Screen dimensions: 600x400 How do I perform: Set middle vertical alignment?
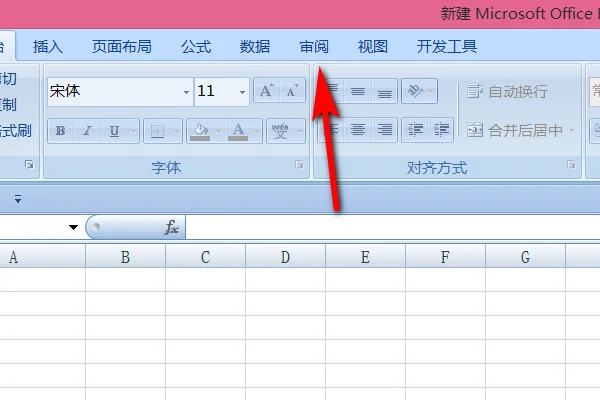point(358,91)
